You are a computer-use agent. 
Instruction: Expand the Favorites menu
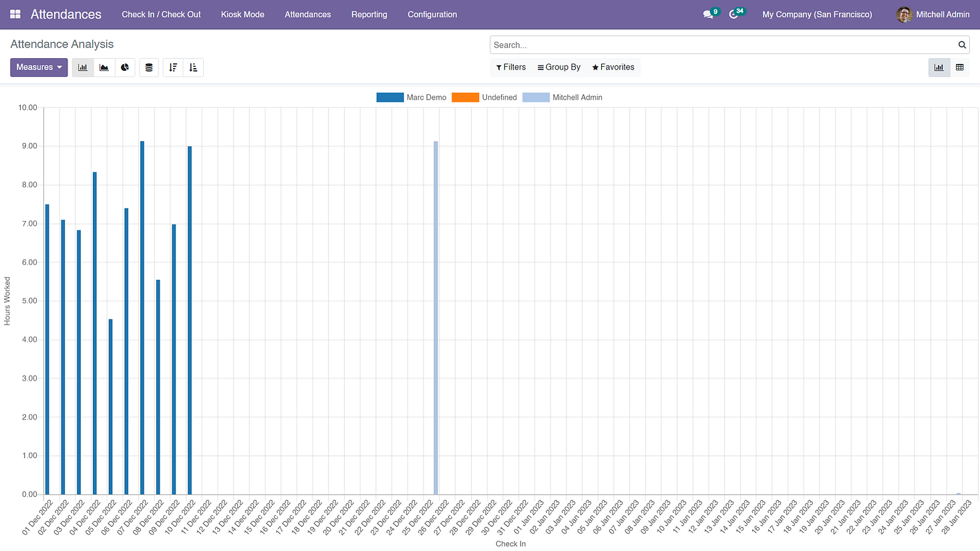(612, 67)
